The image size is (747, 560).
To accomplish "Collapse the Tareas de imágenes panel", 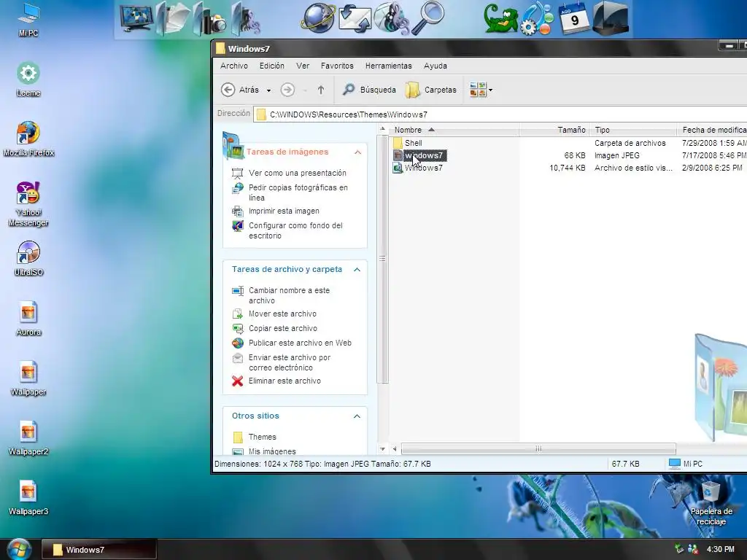I will click(357, 152).
